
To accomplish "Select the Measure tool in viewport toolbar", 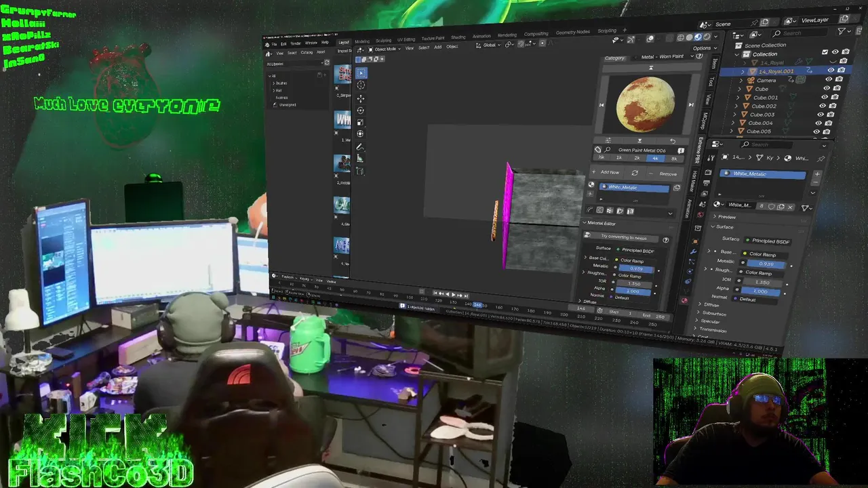I will click(x=360, y=158).
